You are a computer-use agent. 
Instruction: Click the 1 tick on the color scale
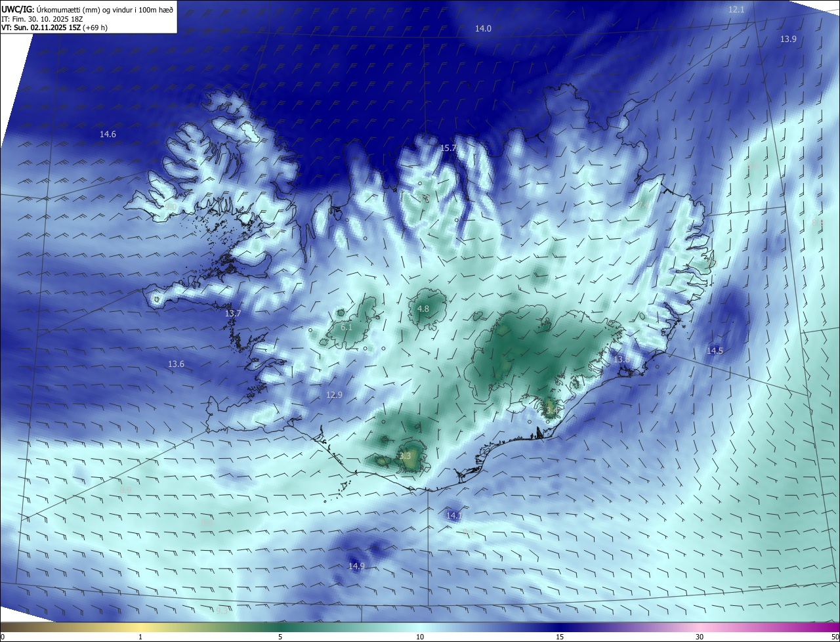pos(141,637)
